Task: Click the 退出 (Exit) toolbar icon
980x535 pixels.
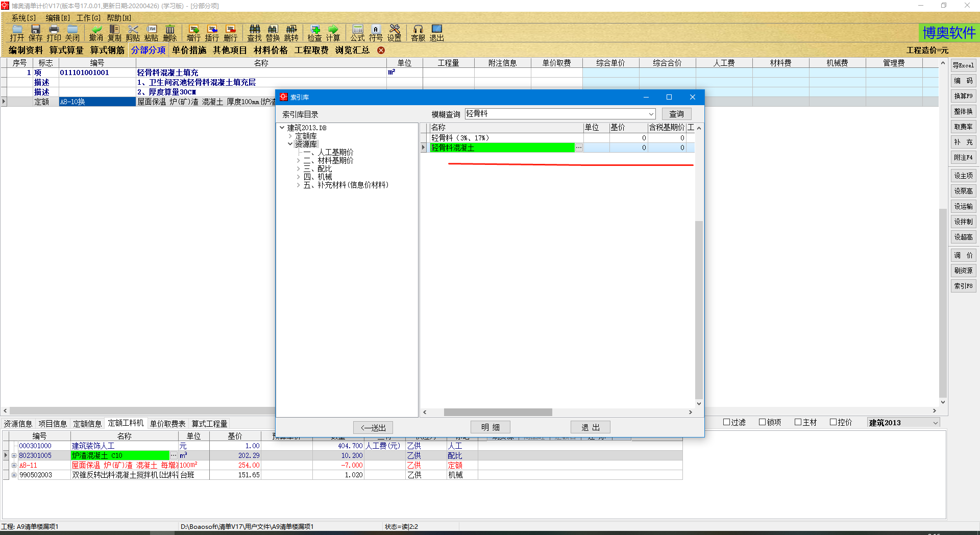Action: [436, 33]
